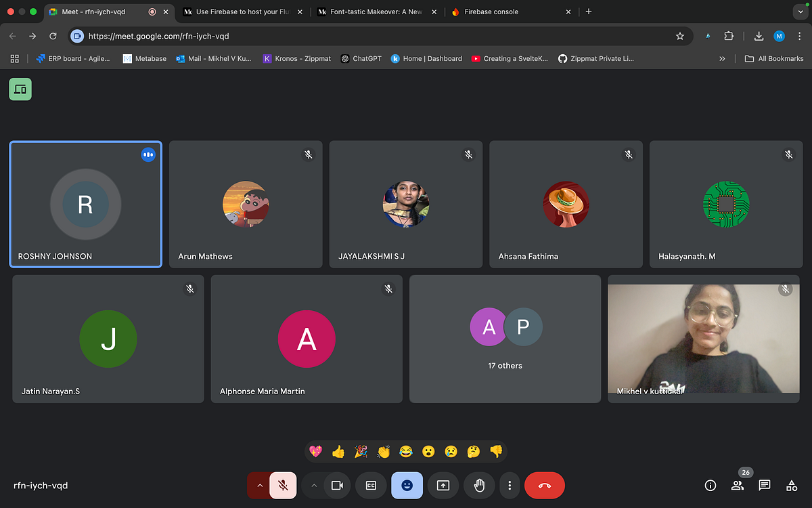Hide the emoji reactions bar
The image size is (812, 508).
pos(407,486)
